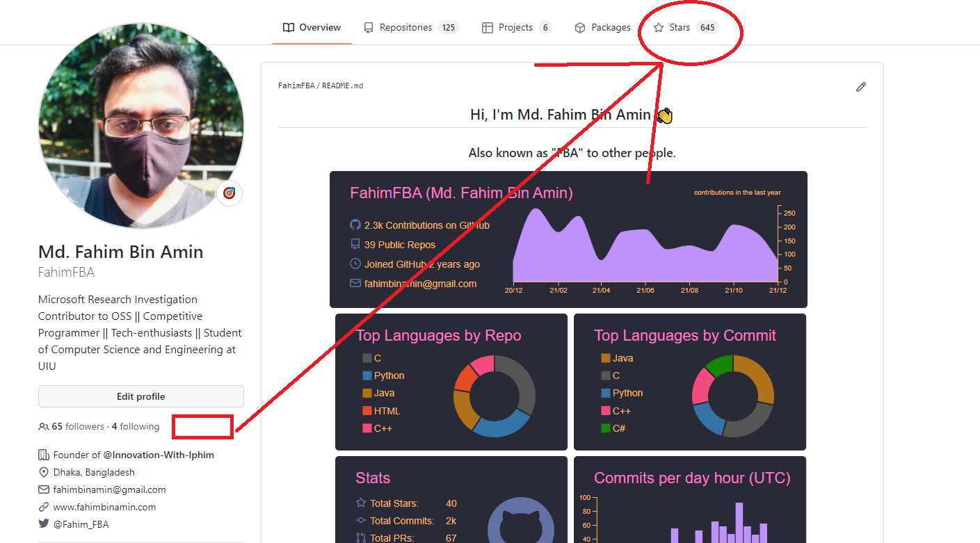
Task: Click the C++ swatch in Languages by Repo
Action: (367, 428)
